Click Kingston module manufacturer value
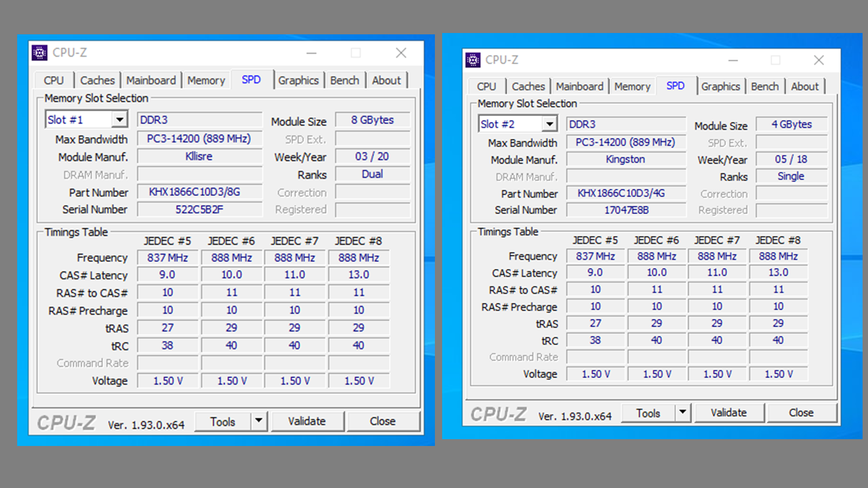This screenshot has width=868, height=488. tap(626, 160)
